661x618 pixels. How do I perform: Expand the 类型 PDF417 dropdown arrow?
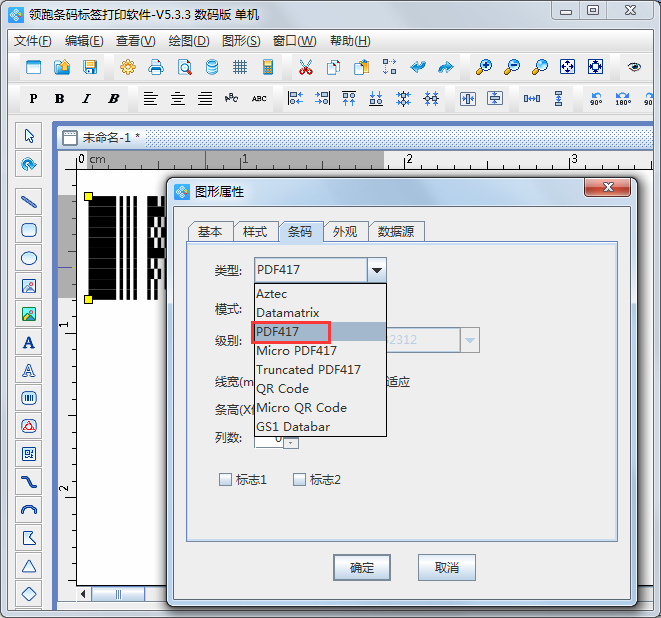(x=376, y=270)
